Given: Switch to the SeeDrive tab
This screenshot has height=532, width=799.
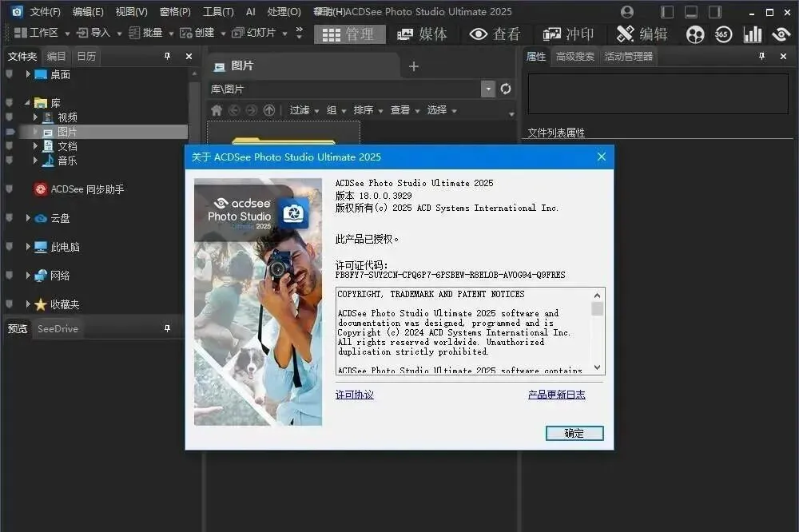Looking at the screenshot, I should (58, 328).
